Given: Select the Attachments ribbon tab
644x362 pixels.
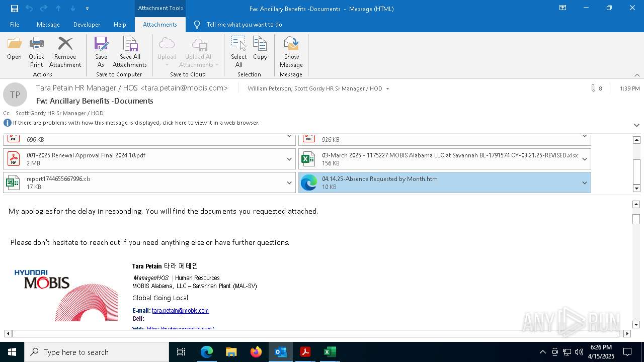Looking at the screenshot, I should [160, 24].
